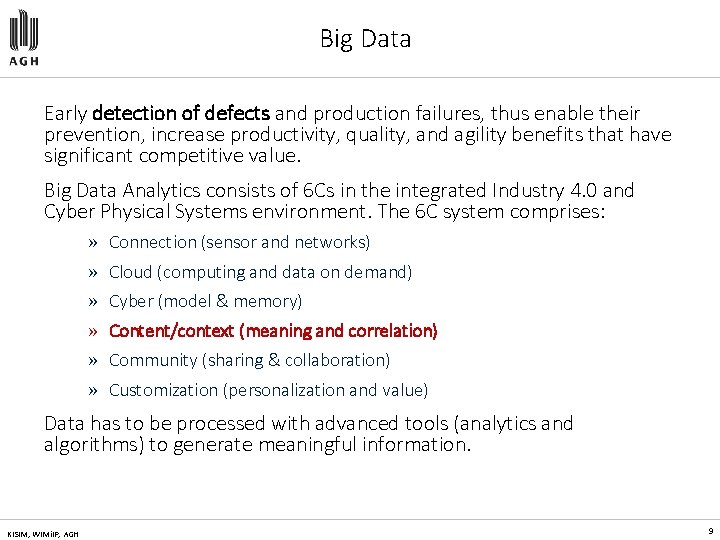Click the bullet arrow before Content/context
Viewport: 720px width, 540px height.
tap(92, 332)
